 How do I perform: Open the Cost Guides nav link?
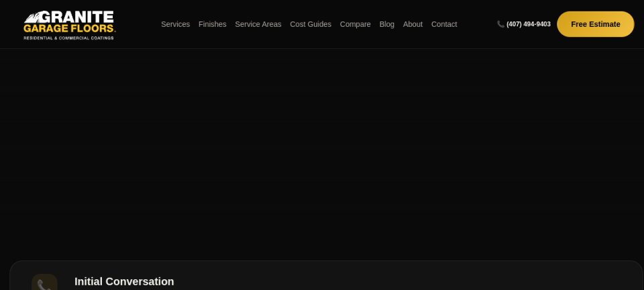point(311,24)
